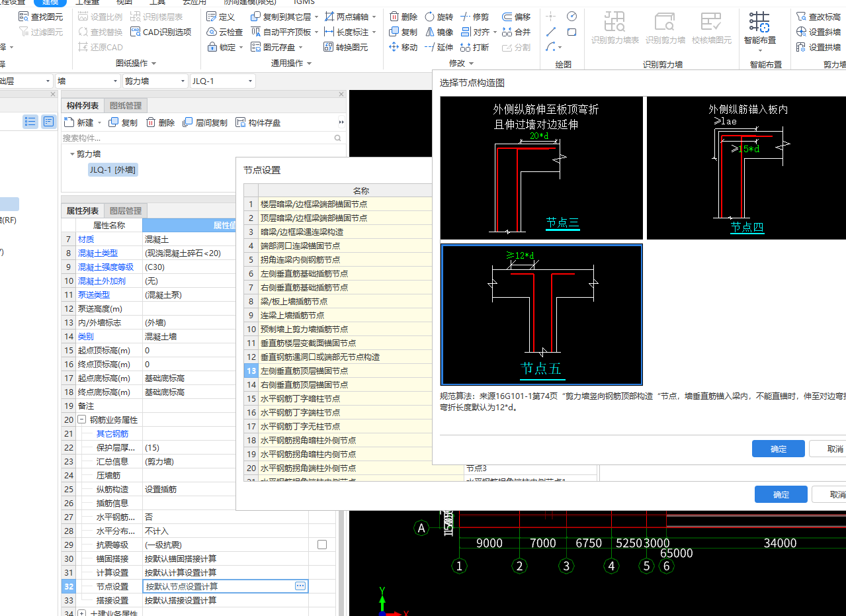Click ribbon 删除 delete tool

(x=403, y=17)
